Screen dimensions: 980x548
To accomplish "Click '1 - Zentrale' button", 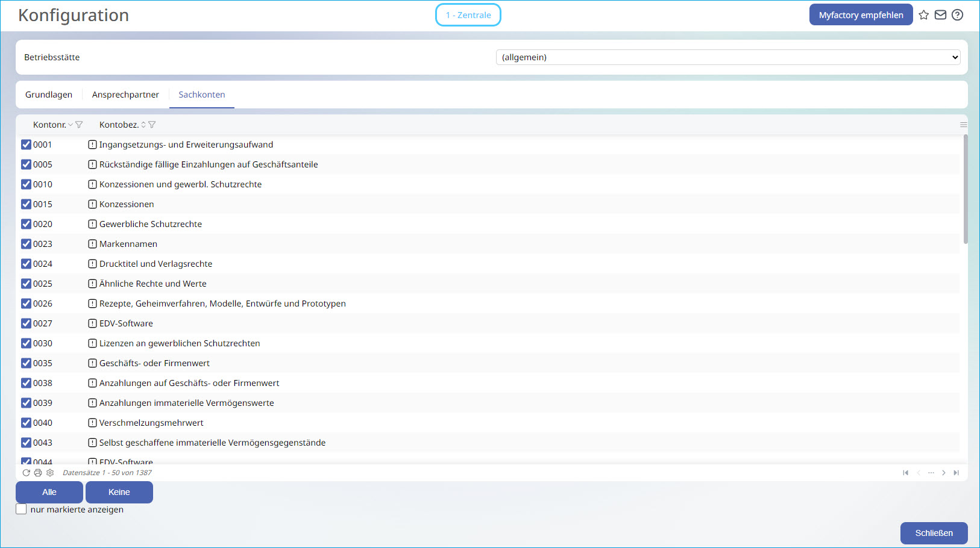I will pos(468,15).
